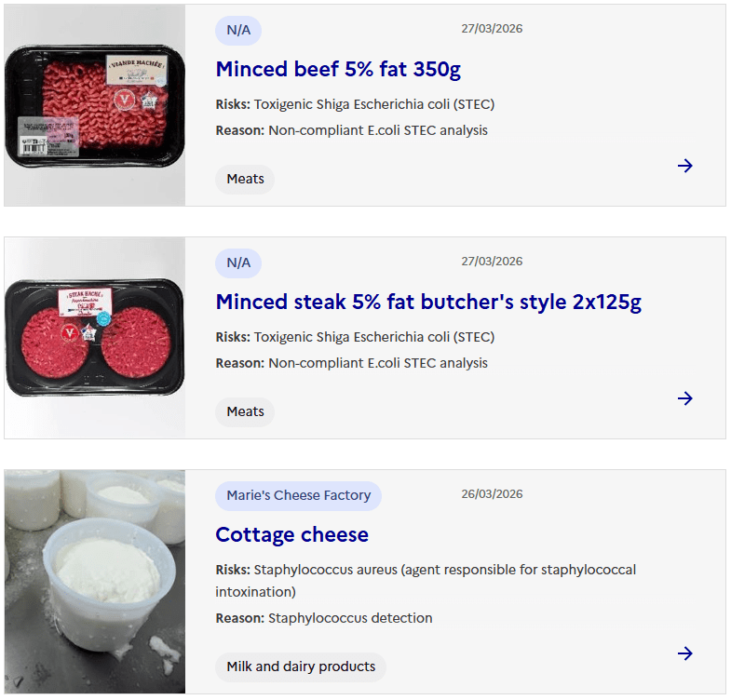This screenshot has height=700, width=731.
Task: Click N/A brand badge on Minced steak card
Action: coord(238,262)
